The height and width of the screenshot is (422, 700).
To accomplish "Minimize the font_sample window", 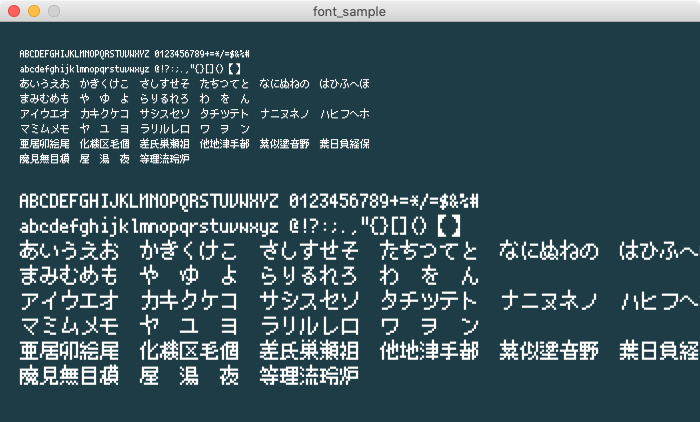I will (x=33, y=11).
